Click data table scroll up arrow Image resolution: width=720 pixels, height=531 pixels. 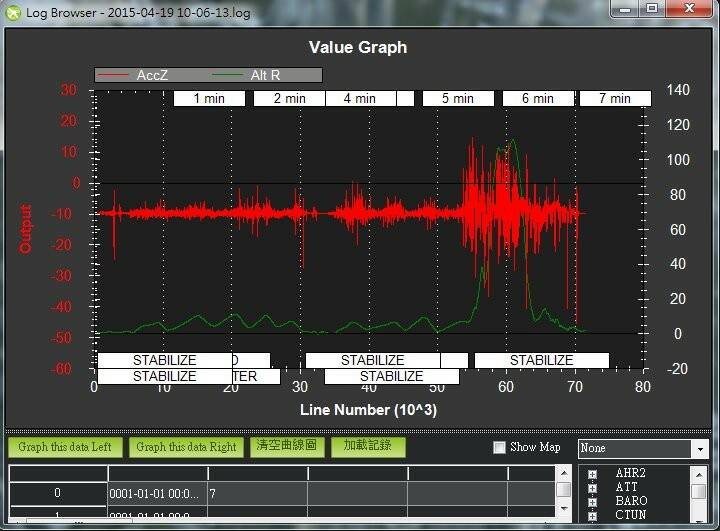(564, 473)
